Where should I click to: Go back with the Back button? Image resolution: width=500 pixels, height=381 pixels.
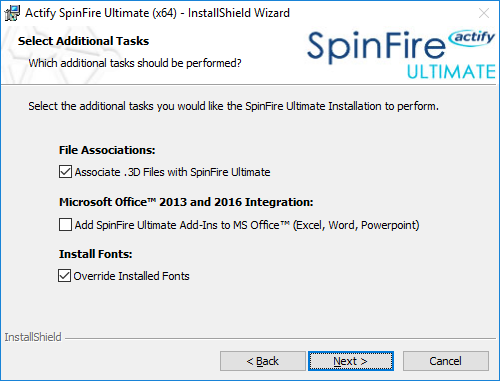[x=263, y=361]
